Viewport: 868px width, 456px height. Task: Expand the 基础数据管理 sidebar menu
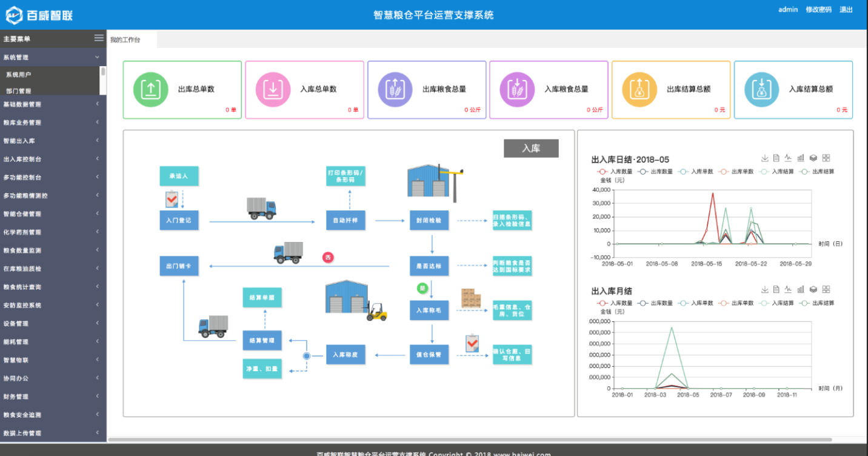(52, 104)
